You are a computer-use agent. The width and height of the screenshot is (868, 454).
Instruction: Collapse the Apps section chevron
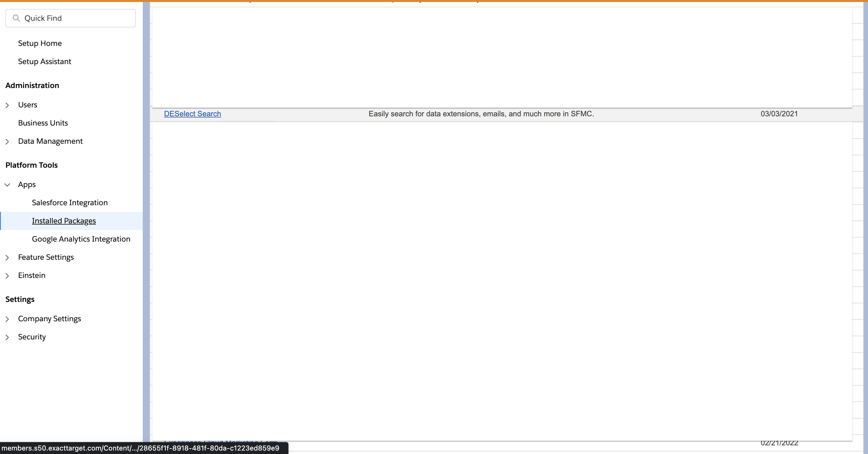click(x=7, y=185)
